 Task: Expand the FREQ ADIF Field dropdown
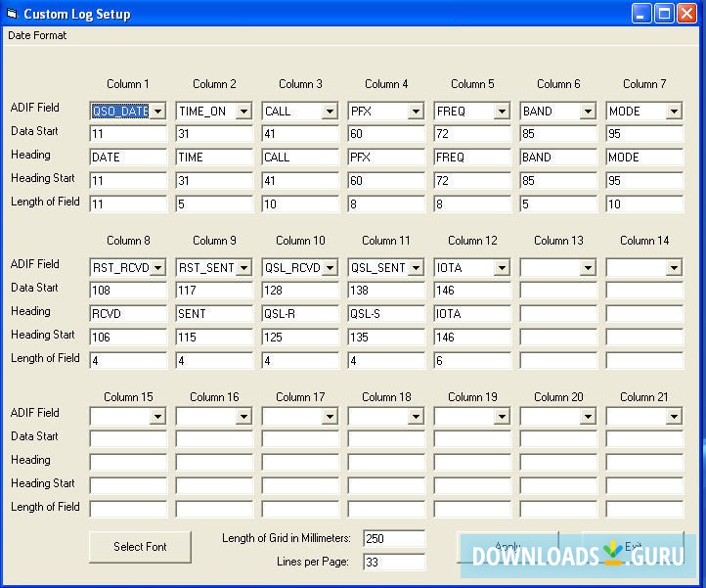pyautogui.click(x=502, y=111)
